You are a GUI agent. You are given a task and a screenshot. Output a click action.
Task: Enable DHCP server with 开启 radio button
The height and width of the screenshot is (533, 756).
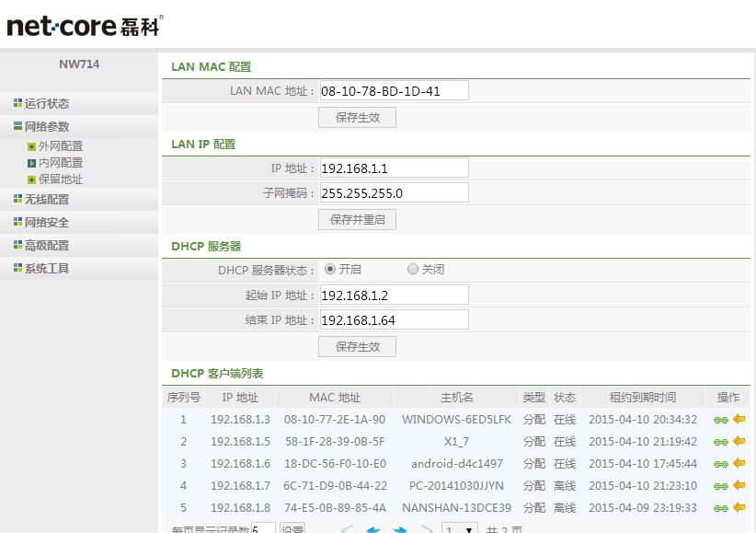click(330, 270)
